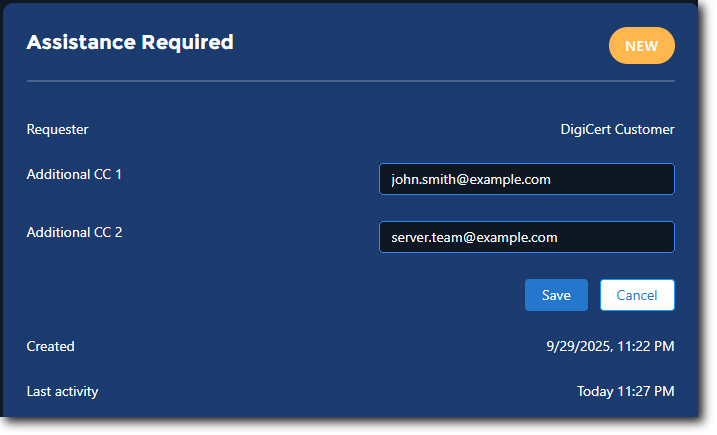
Task: Click the server.team@example.com address text
Action: (474, 238)
